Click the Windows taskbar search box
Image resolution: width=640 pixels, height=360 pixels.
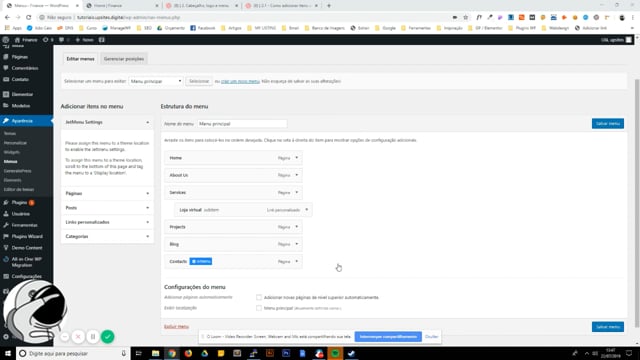73,353
